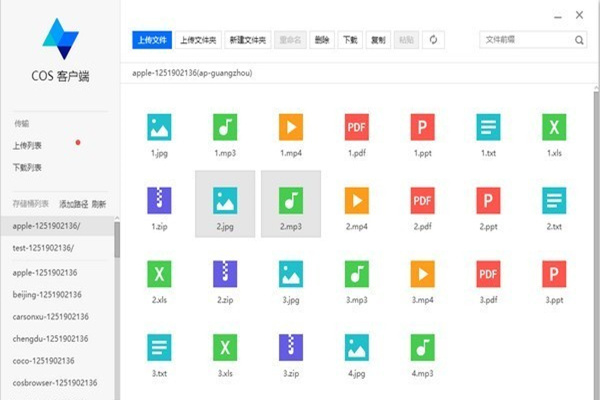
Task: Click the search magnifier icon
Action: pyautogui.click(x=579, y=40)
